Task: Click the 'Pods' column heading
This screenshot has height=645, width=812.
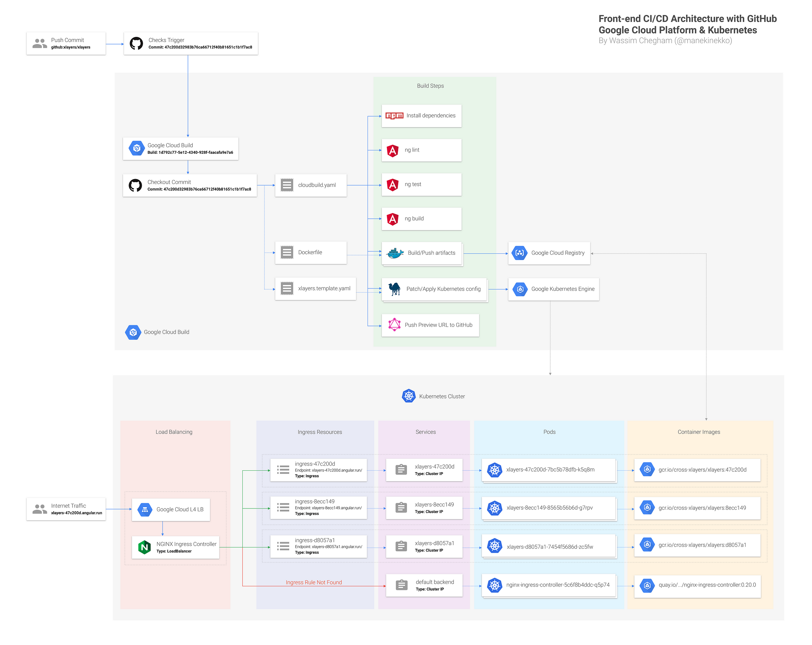Action: [x=549, y=432]
